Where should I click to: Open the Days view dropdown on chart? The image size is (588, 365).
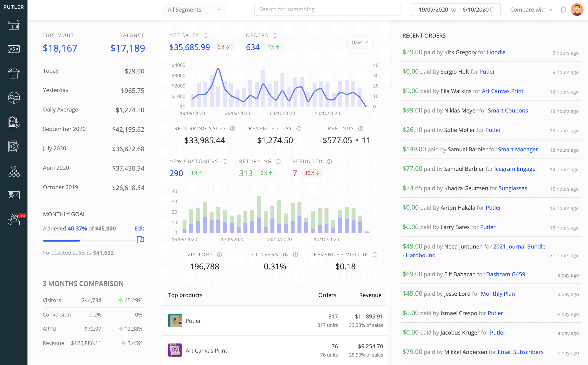360,42
